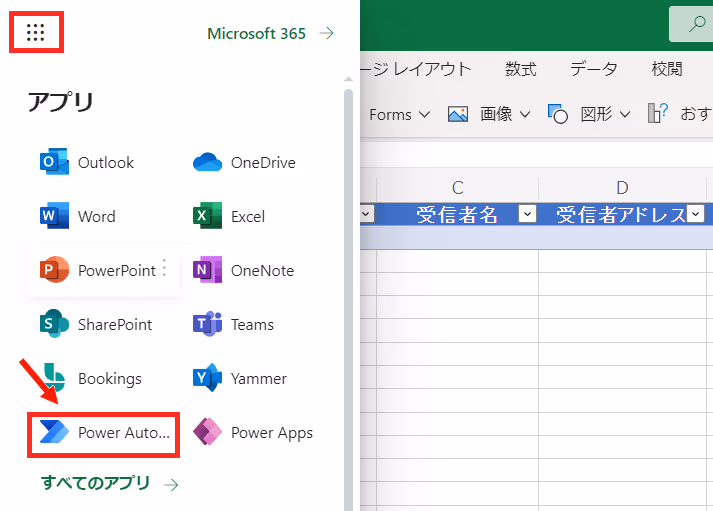This screenshot has height=511, width=713.
Task: Open OneNote app
Action: point(244,270)
